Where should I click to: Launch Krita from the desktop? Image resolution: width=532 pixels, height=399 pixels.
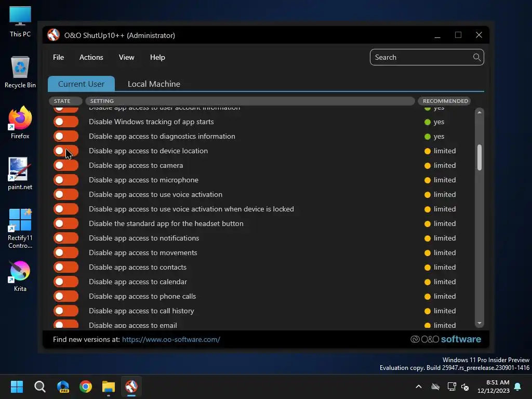tap(20, 276)
